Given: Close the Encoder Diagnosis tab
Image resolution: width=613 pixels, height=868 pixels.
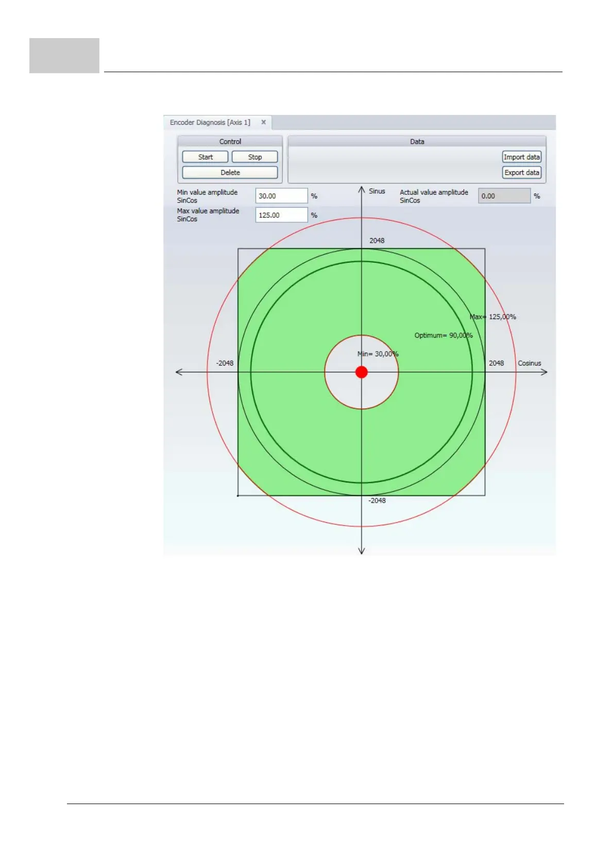Looking at the screenshot, I should [263, 122].
